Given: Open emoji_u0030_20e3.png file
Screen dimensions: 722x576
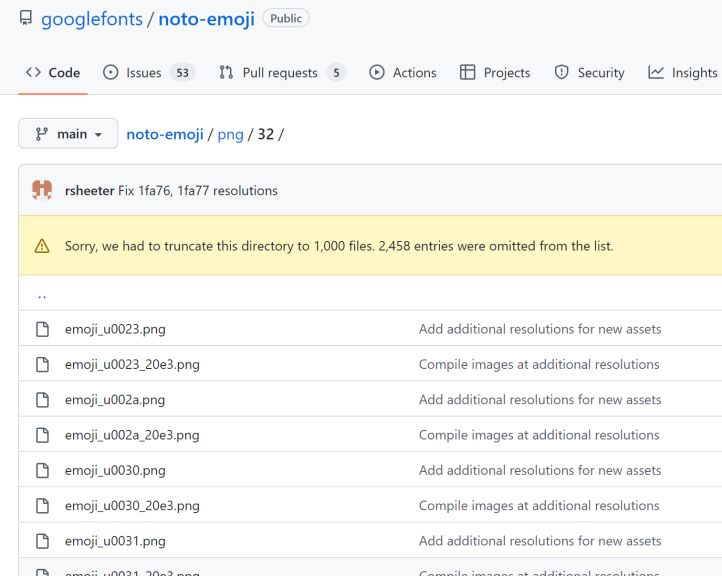Looking at the screenshot, I should point(132,506).
